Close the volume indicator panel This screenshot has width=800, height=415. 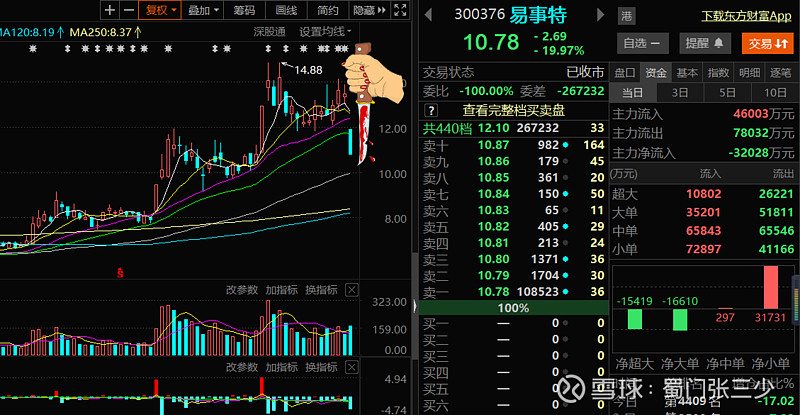pyautogui.click(x=352, y=290)
